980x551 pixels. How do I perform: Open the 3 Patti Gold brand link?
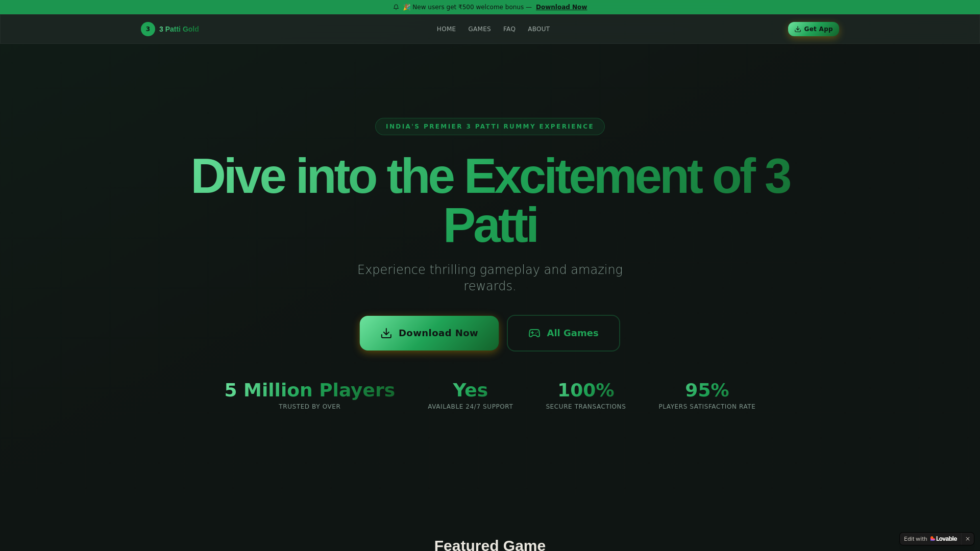tap(170, 29)
